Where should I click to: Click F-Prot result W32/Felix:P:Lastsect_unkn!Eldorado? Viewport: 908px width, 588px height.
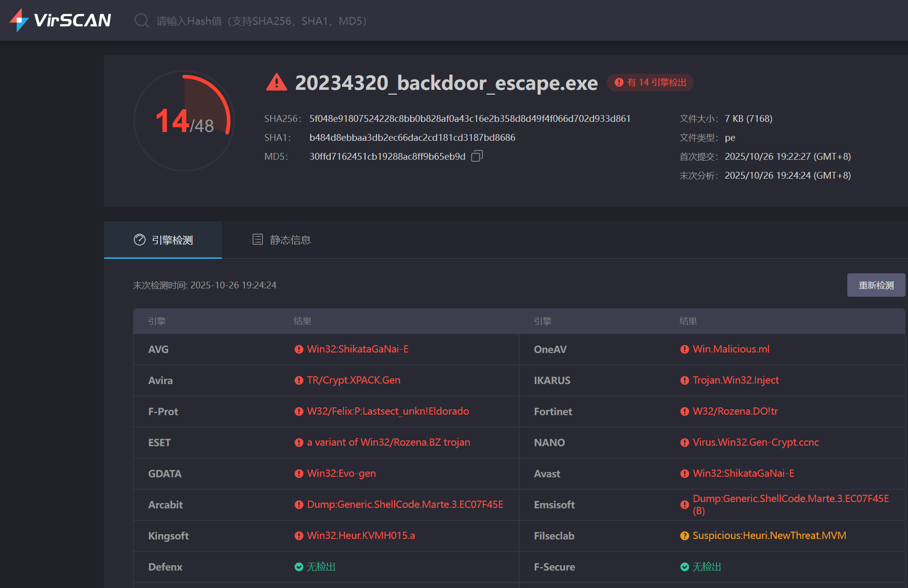point(388,411)
